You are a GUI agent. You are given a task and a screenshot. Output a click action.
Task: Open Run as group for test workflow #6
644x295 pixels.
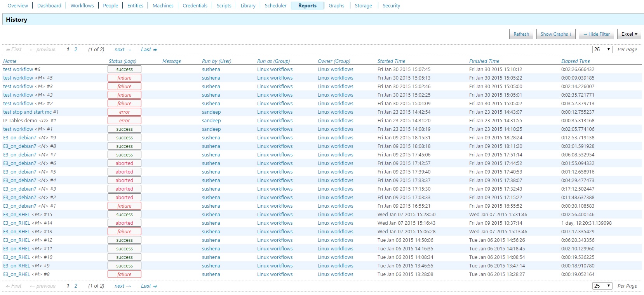coord(275,69)
